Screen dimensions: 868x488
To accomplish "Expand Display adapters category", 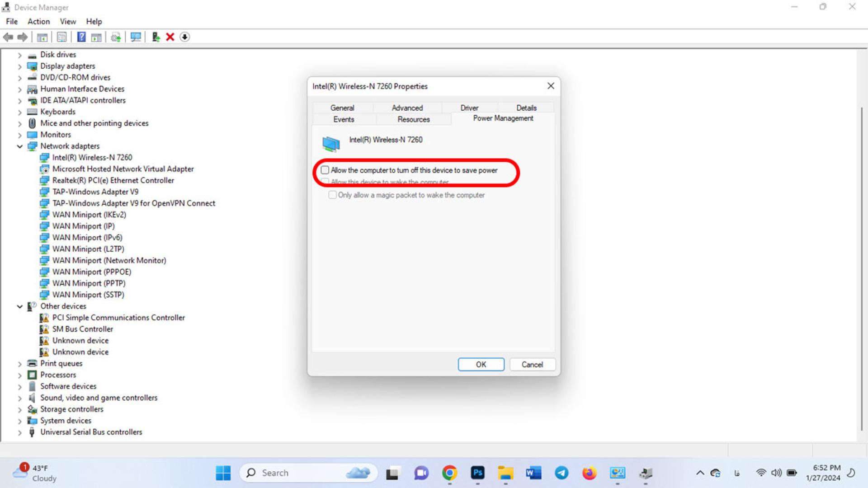I will point(19,66).
